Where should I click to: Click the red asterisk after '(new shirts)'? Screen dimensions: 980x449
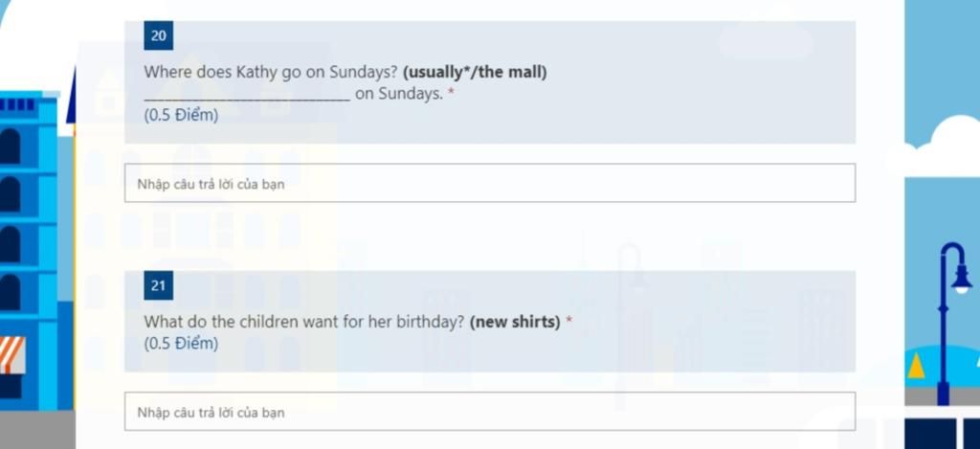click(568, 321)
